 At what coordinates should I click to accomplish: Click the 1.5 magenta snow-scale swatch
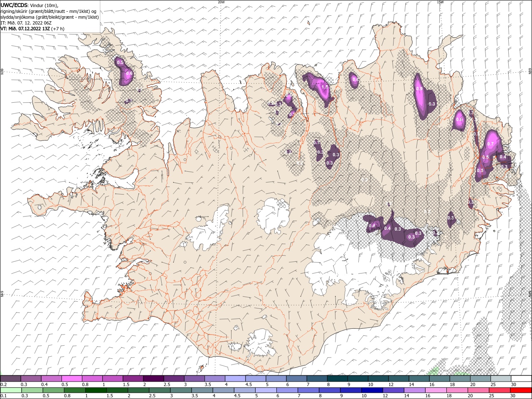tap(133, 379)
